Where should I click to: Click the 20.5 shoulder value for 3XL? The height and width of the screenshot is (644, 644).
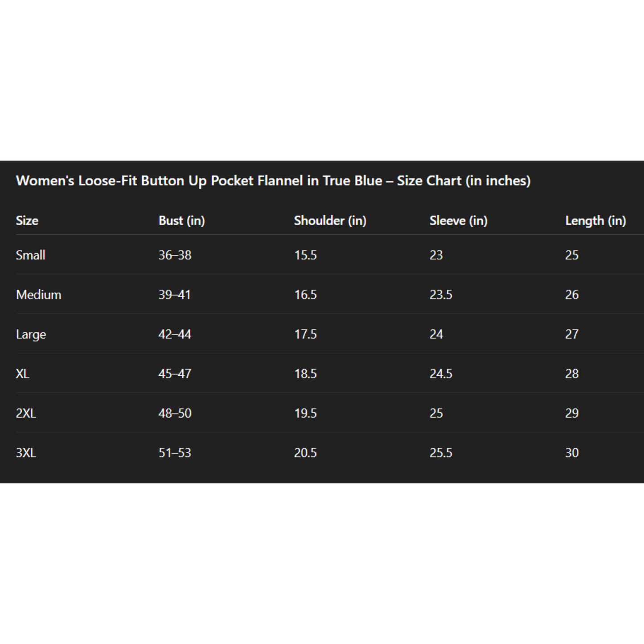[x=306, y=453]
